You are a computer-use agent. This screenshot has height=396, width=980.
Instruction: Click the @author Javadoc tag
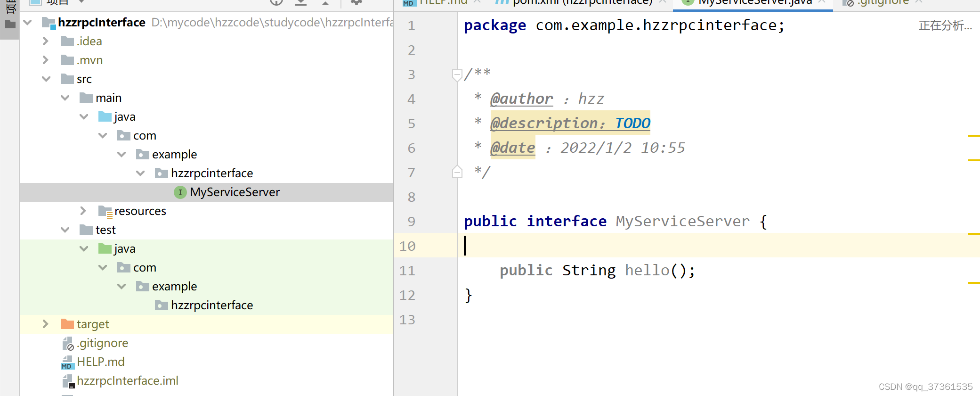pos(521,99)
